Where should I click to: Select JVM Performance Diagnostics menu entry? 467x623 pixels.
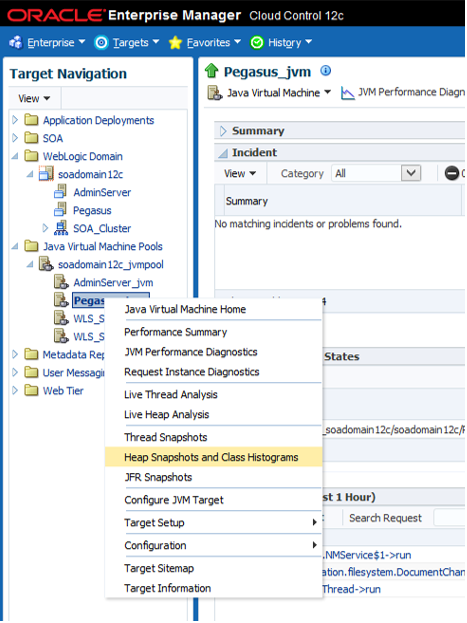(191, 352)
